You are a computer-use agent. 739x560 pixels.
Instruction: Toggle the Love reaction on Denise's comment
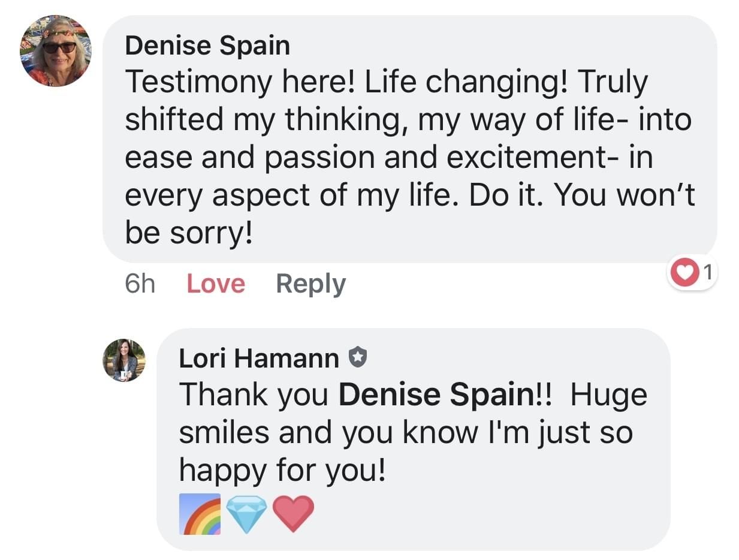click(216, 284)
